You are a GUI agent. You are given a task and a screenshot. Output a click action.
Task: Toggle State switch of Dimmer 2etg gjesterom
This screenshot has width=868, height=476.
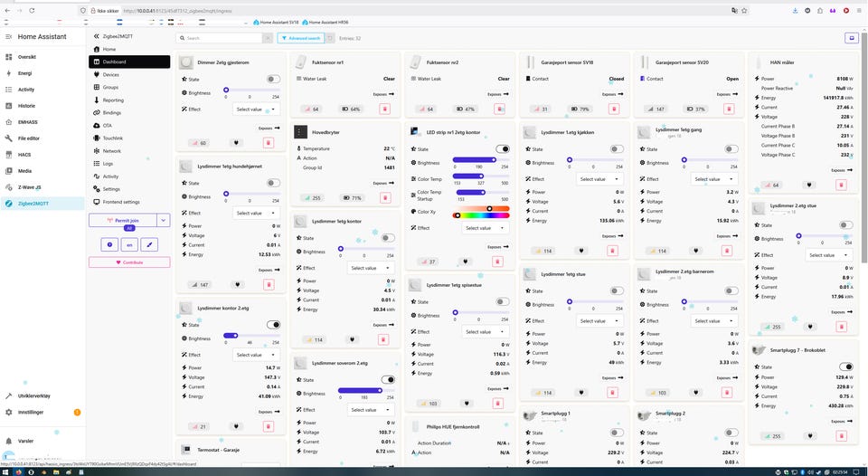tap(273, 80)
